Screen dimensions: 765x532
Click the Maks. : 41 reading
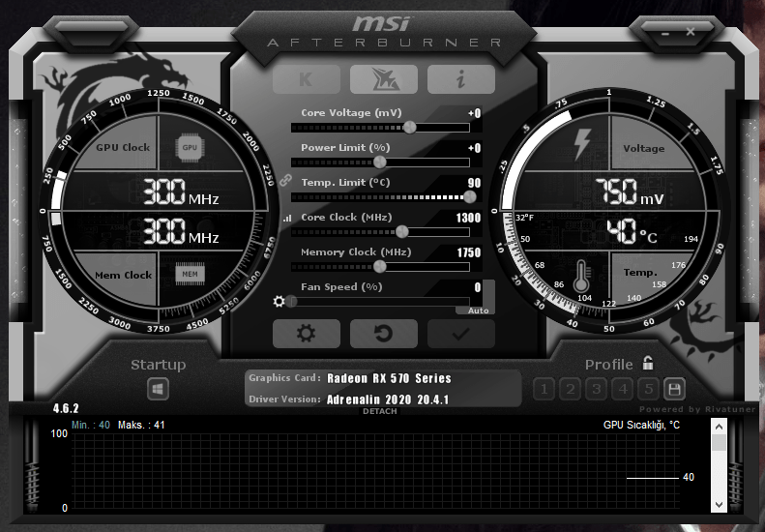[141, 425]
